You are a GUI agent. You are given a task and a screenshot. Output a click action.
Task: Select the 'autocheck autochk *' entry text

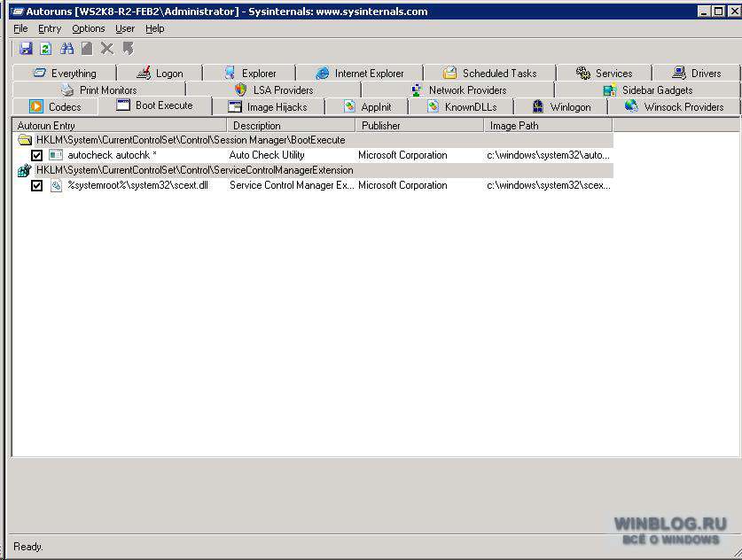(x=113, y=155)
